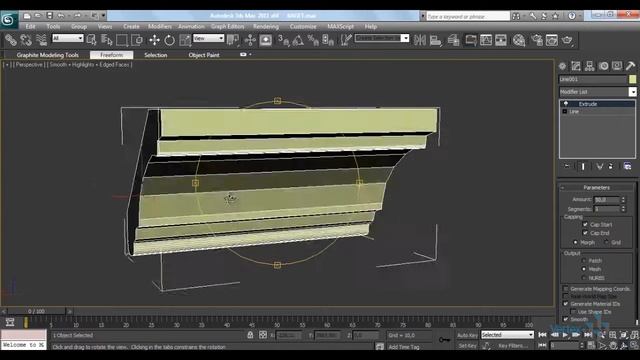Viewport: 640px width, 360px height.
Task: Toggle the Smooth checkbox
Action: click(566, 319)
